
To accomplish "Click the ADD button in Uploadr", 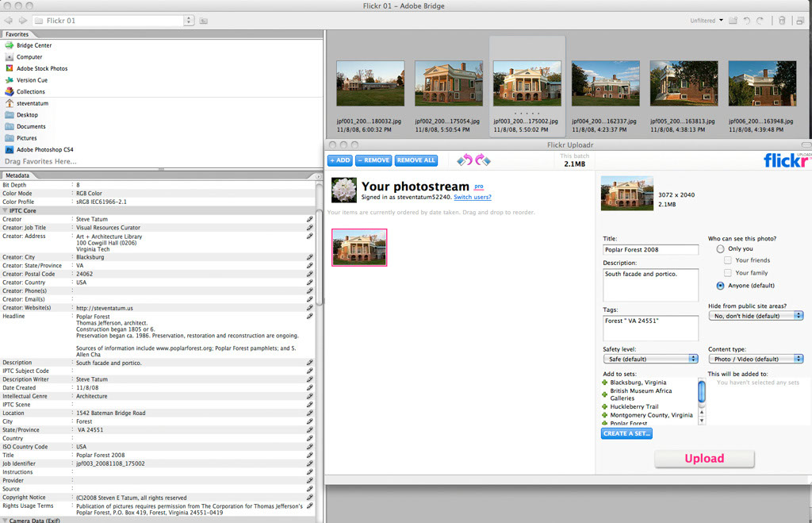I will coord(340,160).
